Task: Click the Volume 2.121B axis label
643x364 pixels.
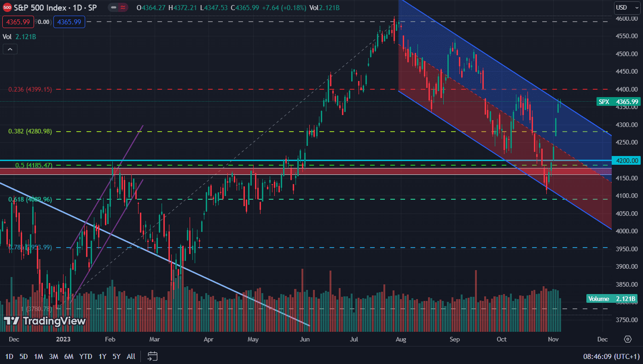Action: click(x=612, y=299)
